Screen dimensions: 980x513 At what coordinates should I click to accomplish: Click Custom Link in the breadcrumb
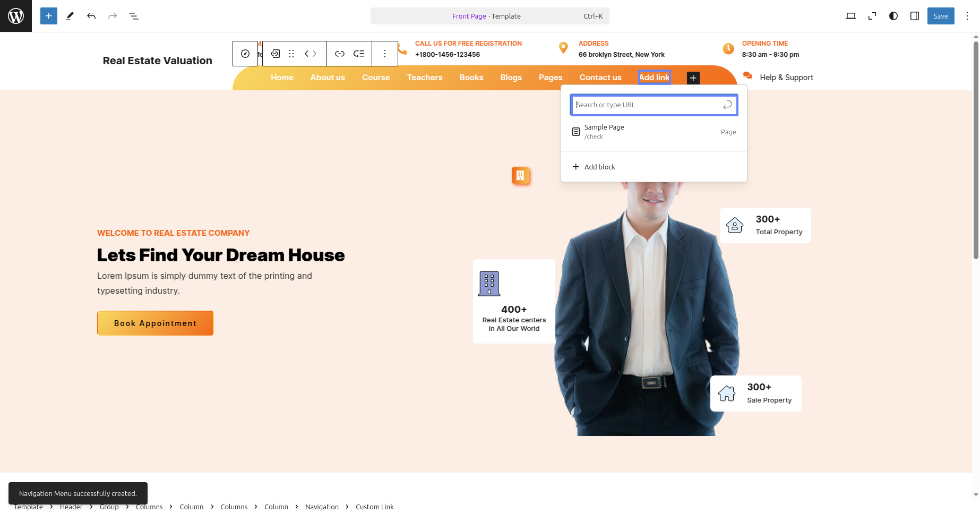375,507
